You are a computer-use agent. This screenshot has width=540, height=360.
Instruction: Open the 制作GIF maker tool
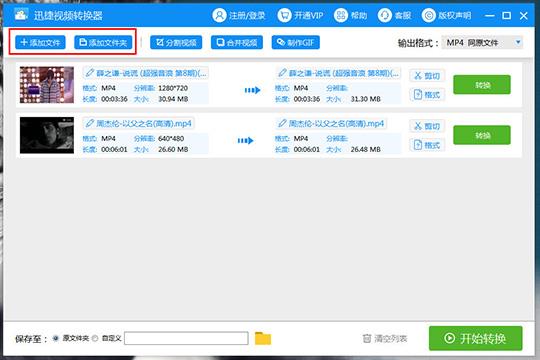pyautogui.click(x=295, y=42)
